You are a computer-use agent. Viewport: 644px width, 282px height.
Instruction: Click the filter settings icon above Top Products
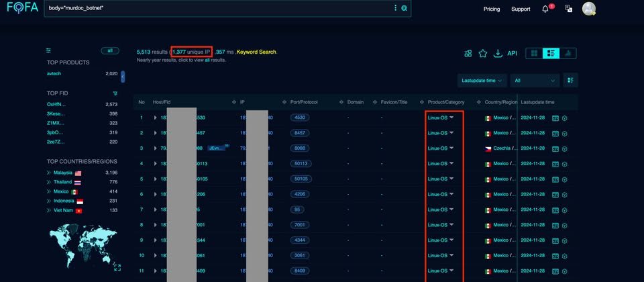coord(48,50)
